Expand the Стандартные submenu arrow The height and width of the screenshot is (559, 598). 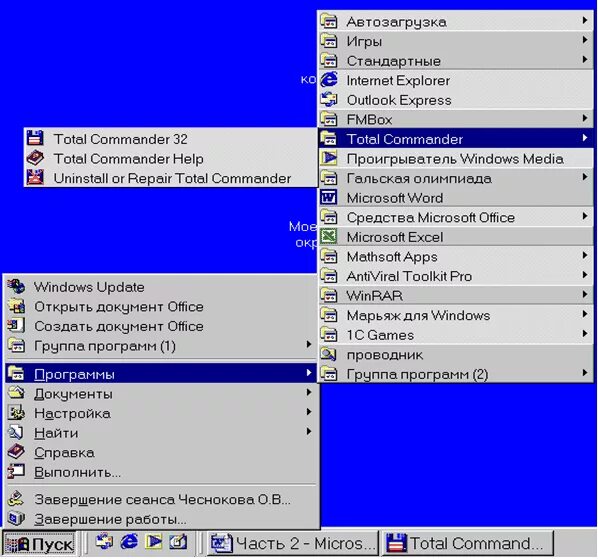pos(585,59)
